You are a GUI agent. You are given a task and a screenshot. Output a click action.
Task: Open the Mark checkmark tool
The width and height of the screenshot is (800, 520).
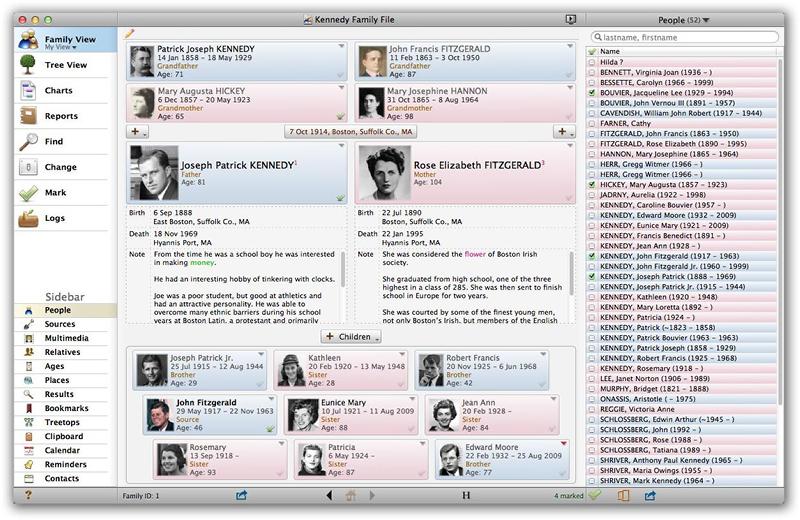[x=28, y=192]
